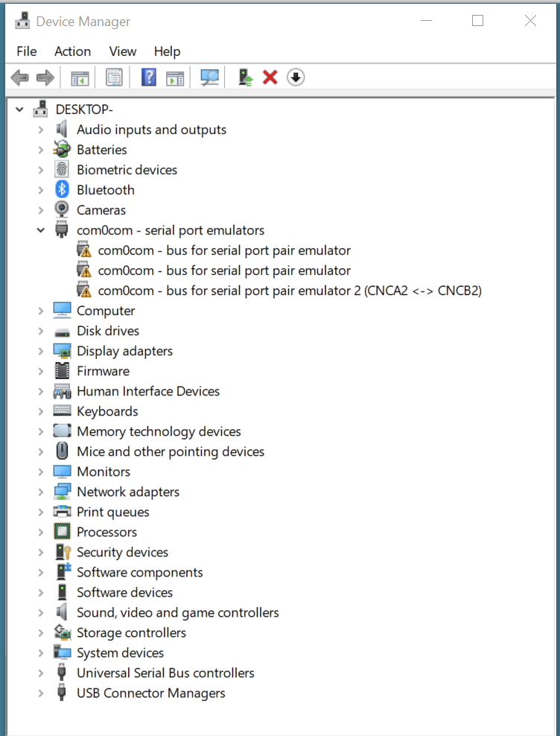Click the Forward arrow in the toolbar

pyautogui.click(x=45, y=77)
